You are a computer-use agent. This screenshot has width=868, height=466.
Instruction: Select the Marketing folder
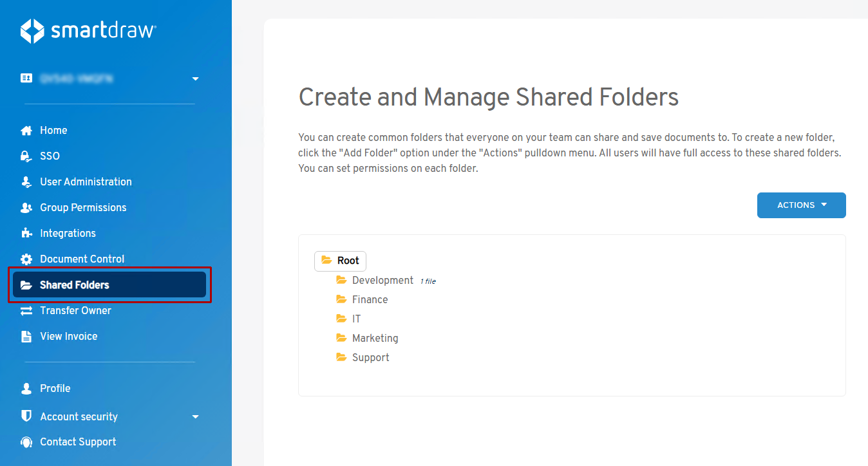pos(375,338)
